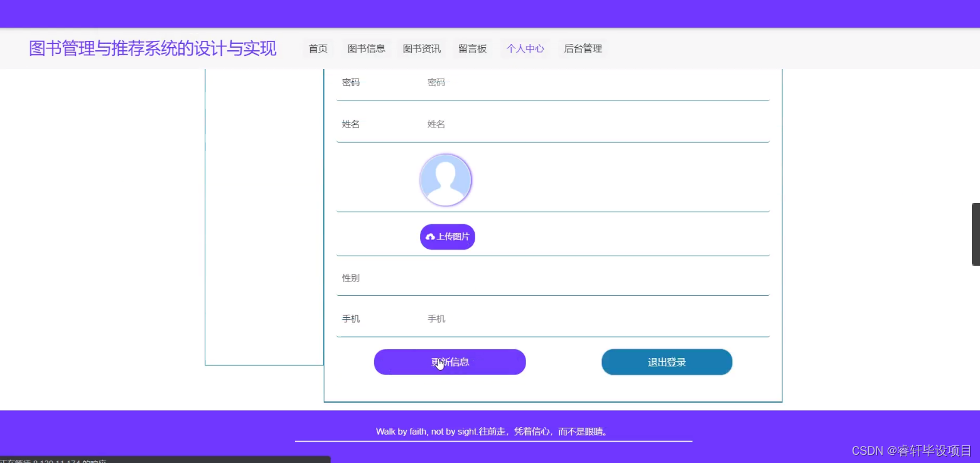Image resolution: width=980 pixels, height=463 pixels.
Task: Click the 上传图片 button
Action: click(x=447, y=236)
